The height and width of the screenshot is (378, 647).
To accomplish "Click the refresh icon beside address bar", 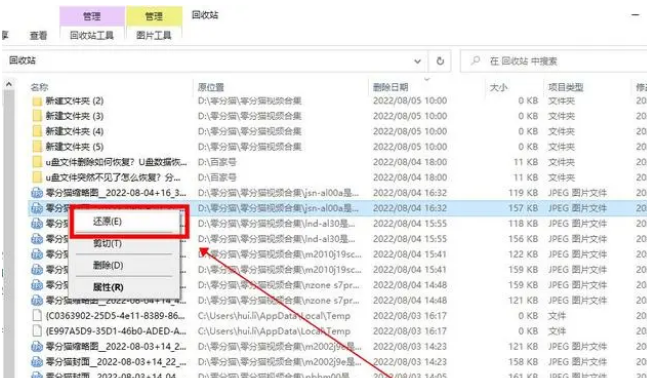I will pyautogui.click(x=440, y=61).
